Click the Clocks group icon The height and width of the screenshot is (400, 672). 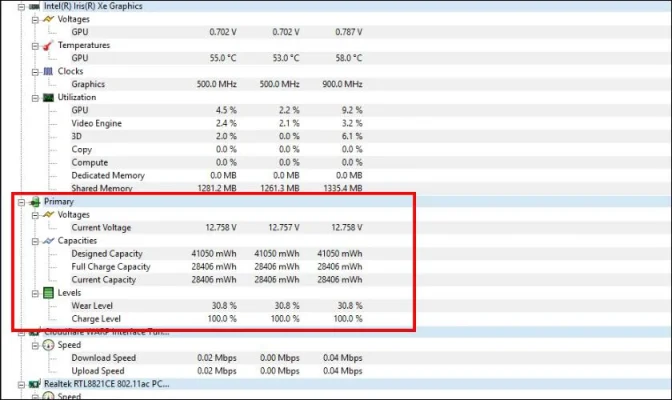(47, 71)
